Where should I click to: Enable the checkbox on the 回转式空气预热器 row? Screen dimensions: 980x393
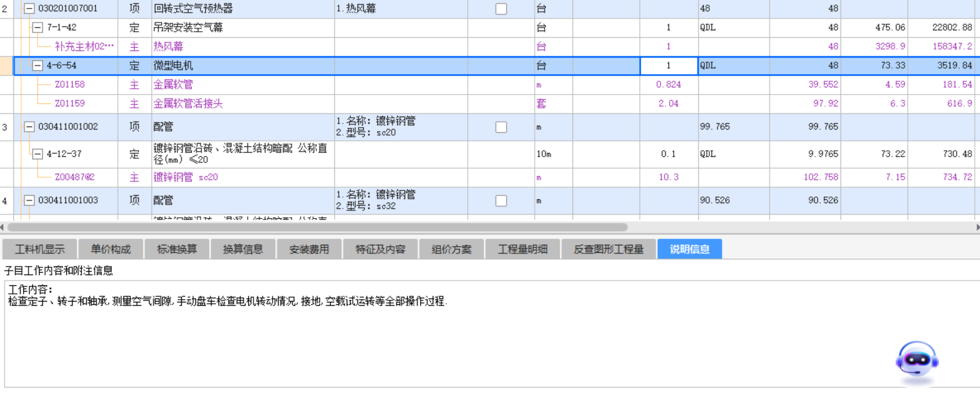(501, 9)
